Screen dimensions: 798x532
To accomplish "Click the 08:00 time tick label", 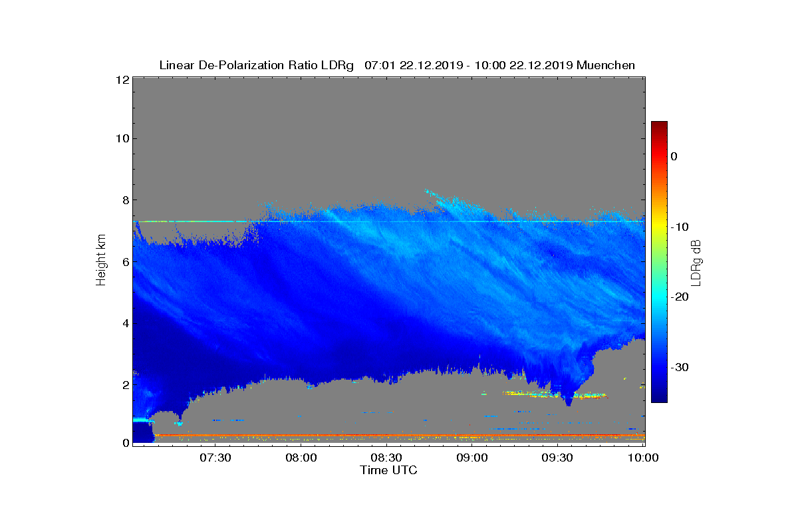I will (x=301, y=458).
